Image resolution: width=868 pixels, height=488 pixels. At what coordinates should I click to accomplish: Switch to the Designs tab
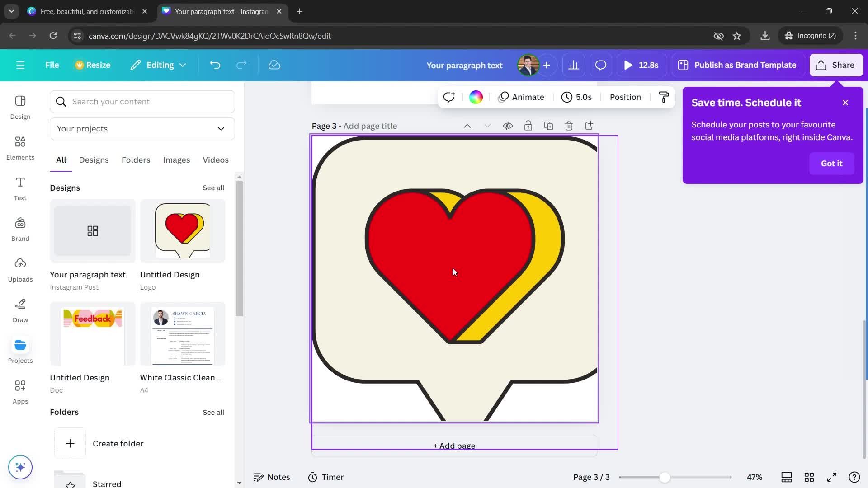94,160
